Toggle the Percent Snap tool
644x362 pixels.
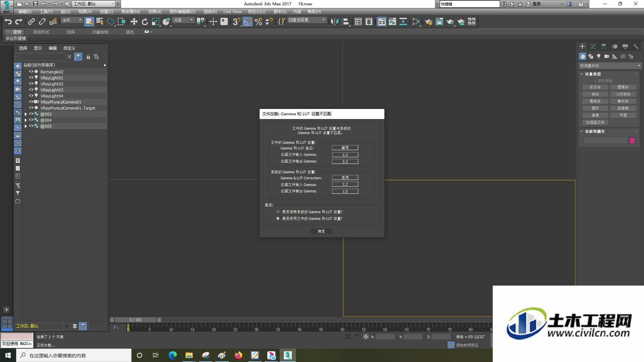click(258, 22)
